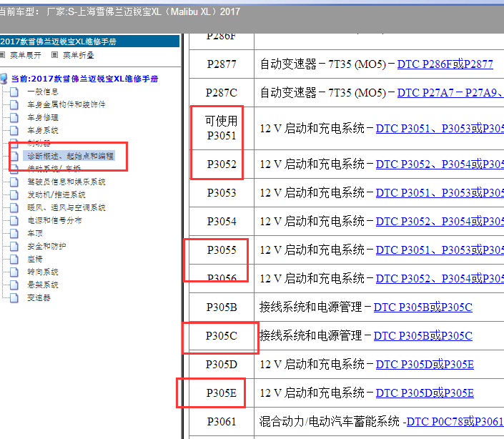Click the page icon beside 车身金属构件和装饰件
The height and width of the screenshot is (439, 504).
click(x=14, y=105)
